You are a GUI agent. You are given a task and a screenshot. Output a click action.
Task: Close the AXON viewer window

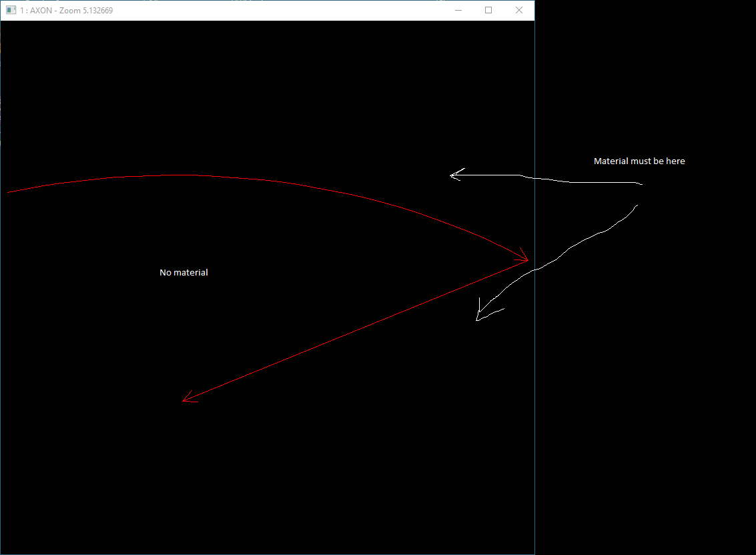coord(519,11)
